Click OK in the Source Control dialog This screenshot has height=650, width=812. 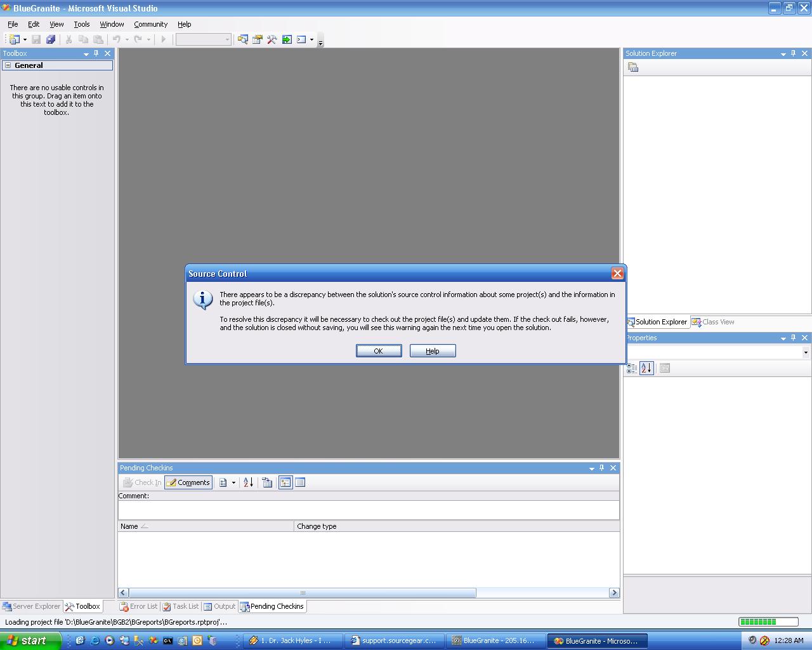[x=379, y=351]
